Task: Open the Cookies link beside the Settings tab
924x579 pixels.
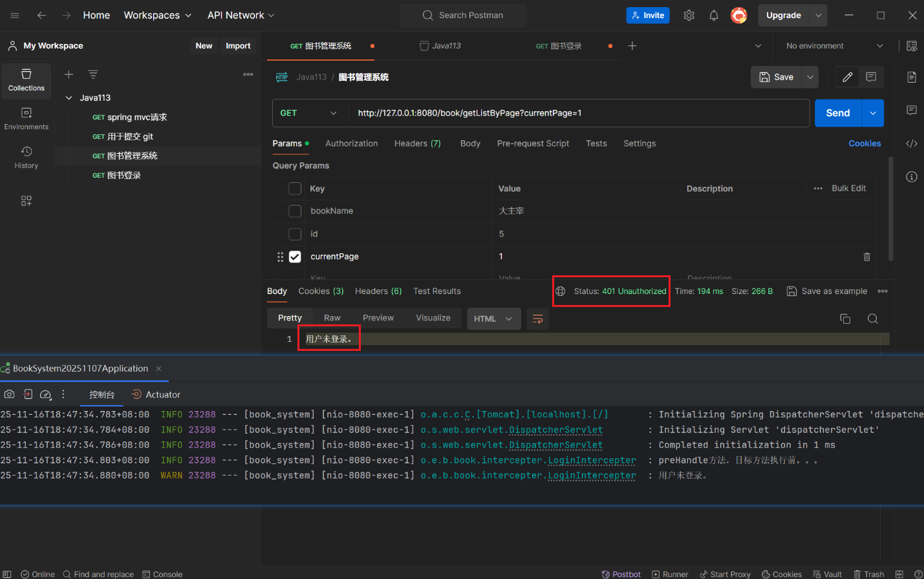Action: (865, 143)
